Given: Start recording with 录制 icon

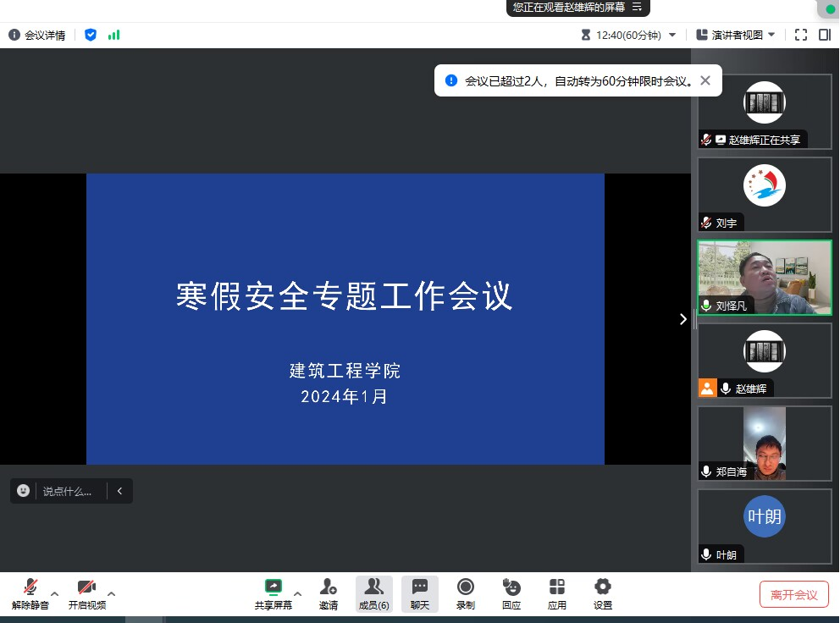Looking at the screenshot, I should 465,593.
